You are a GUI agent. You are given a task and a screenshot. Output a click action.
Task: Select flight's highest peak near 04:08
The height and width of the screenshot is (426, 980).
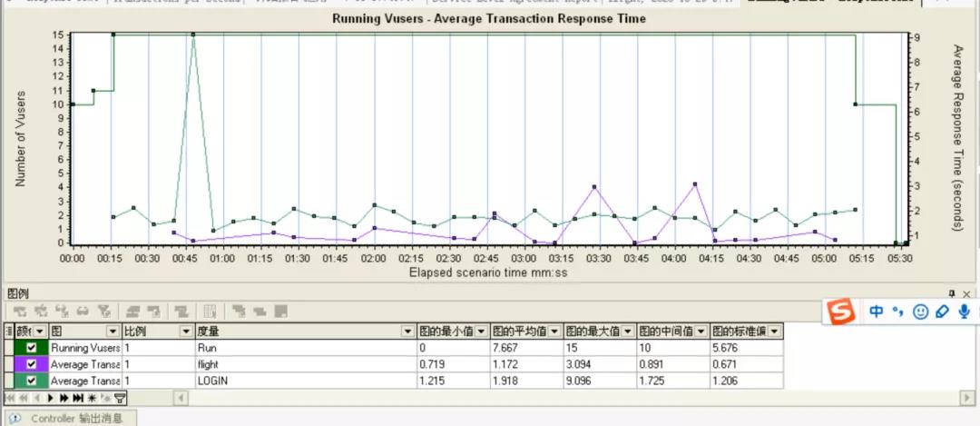click(694, 183)
